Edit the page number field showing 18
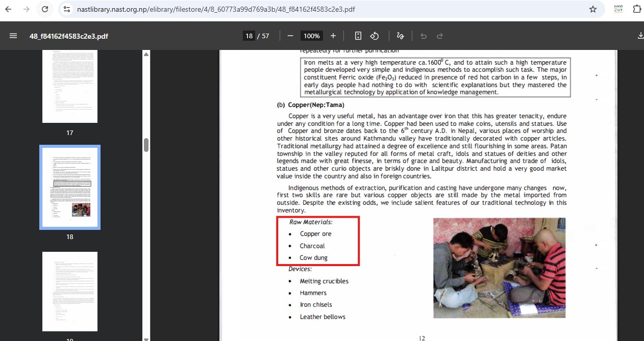644x341 pixels. 249,36
